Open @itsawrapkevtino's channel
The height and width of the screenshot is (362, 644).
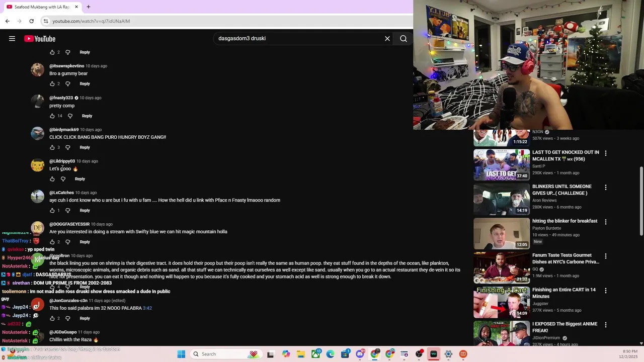tap(66, 66)
